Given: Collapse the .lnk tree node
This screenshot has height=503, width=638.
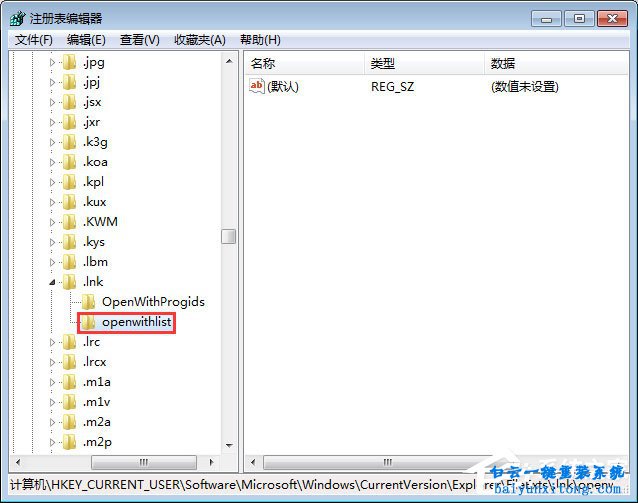Looking at the screenshot, I should click(x=52, y=282).
